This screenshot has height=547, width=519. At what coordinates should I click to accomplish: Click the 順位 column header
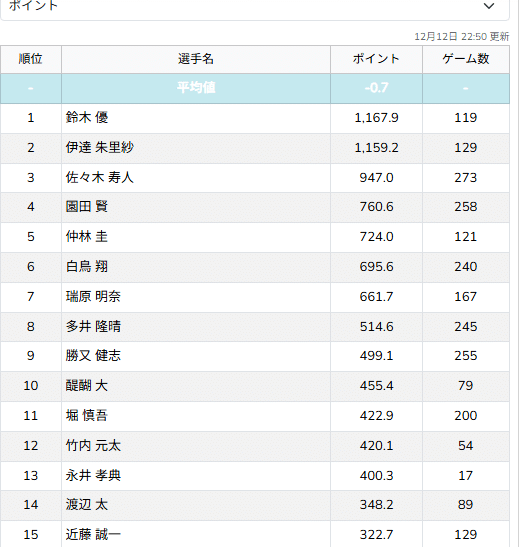(x=31, y=59)
